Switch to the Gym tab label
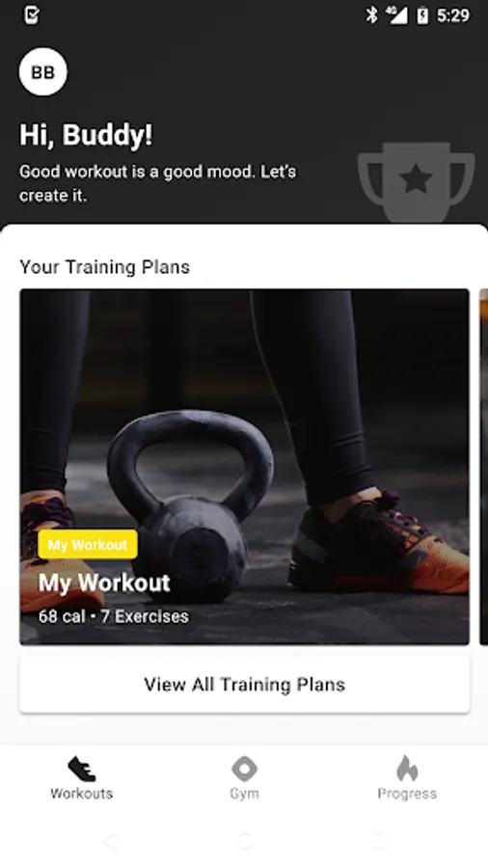This screenshot has height=868, width=488. point(245,794)
